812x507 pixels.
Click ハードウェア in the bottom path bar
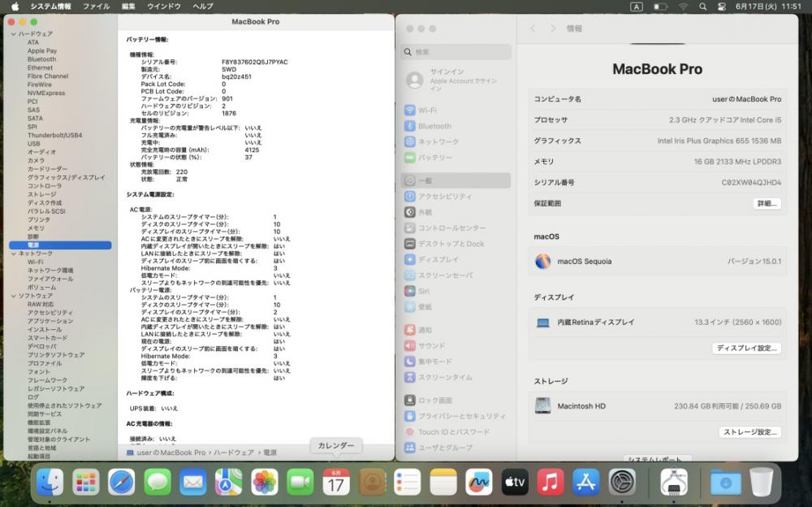click(x=234, y=453)
